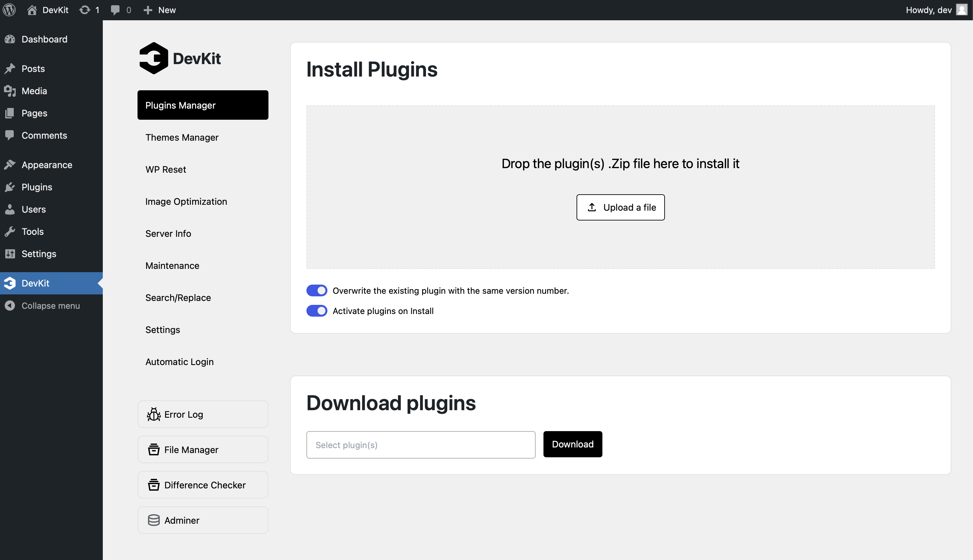
Task: Open WP Reset tab
Action: [x=203, y=169]
